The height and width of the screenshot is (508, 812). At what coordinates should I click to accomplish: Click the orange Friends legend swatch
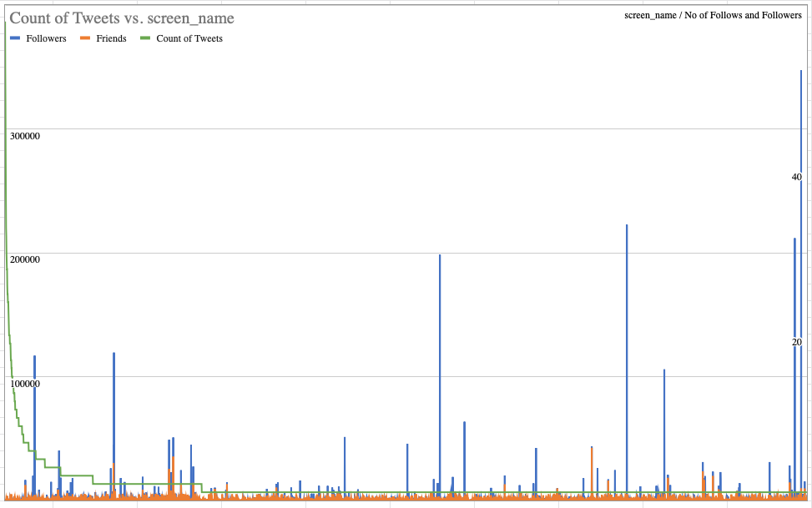point(85,38)
